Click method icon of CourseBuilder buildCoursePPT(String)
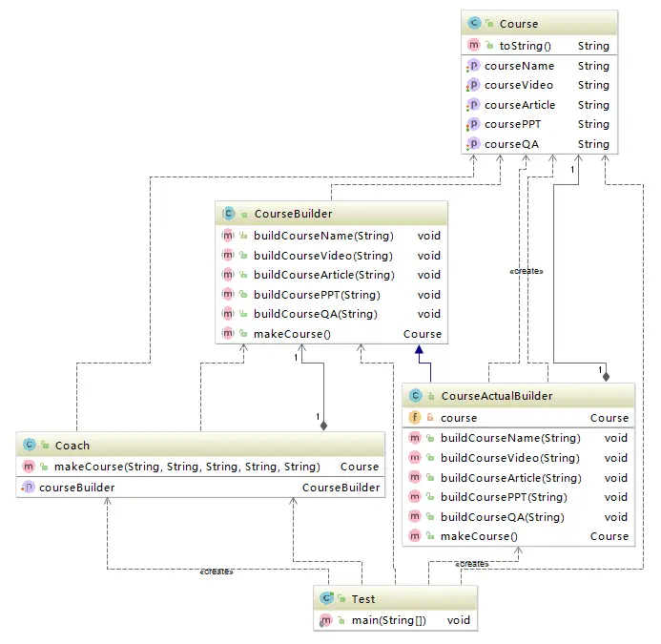661x644 pixels. point(228,294)
